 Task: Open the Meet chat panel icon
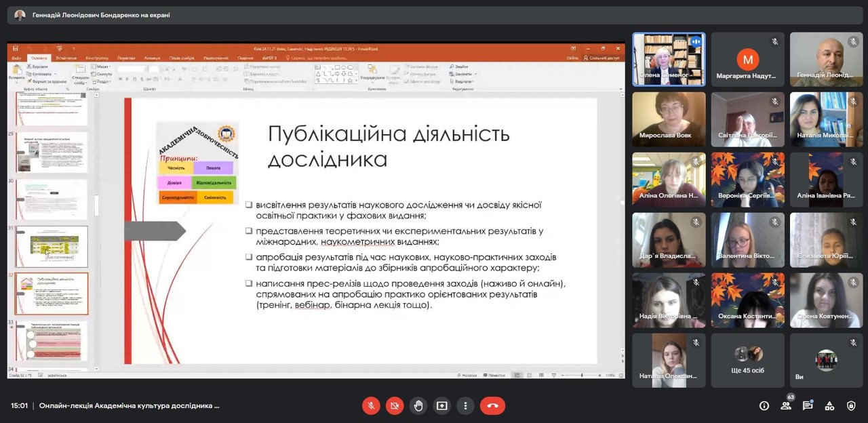(807, 405)
